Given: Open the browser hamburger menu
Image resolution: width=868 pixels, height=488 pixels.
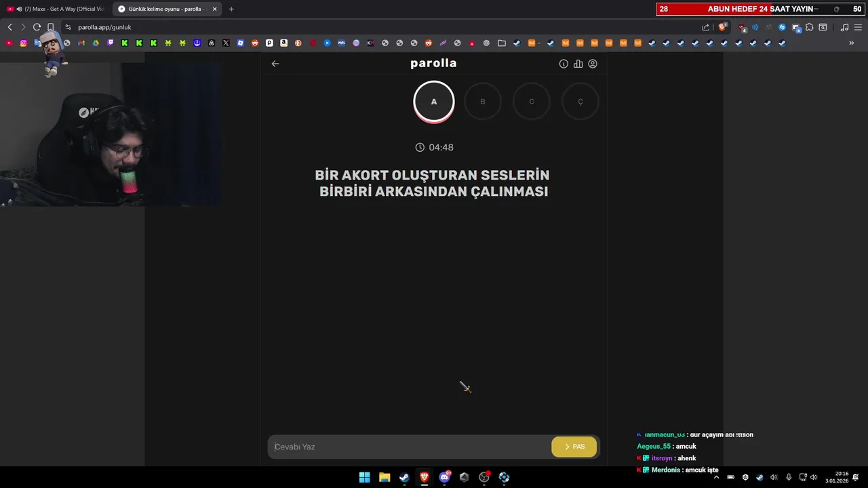Looking at the screenshot, I should (857, 27).
